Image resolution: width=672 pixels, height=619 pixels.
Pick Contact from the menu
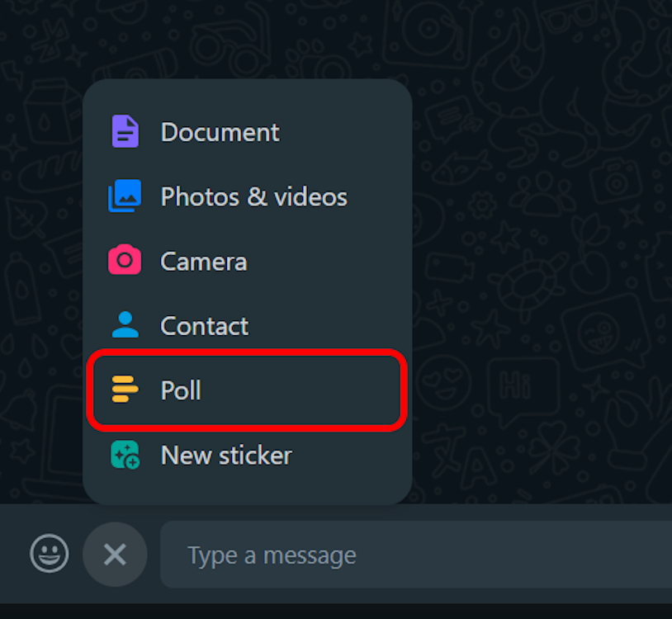point(204,325)
